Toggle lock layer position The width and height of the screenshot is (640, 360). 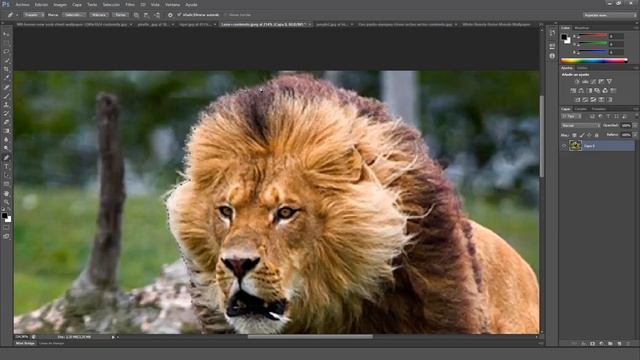589,135
